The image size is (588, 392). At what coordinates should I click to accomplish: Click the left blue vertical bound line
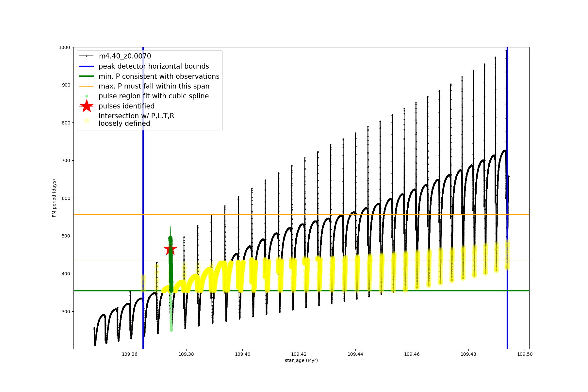[143, 196]
